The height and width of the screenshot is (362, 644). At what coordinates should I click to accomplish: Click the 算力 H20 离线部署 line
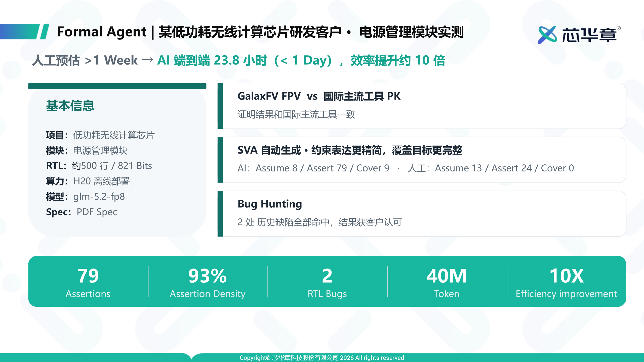point(88,181)
